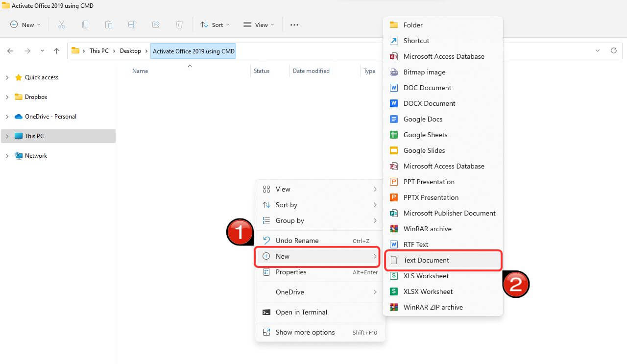Choose Undo Rename in context menu
This screenshot has width=627, height=364.
tap(320, 241)
